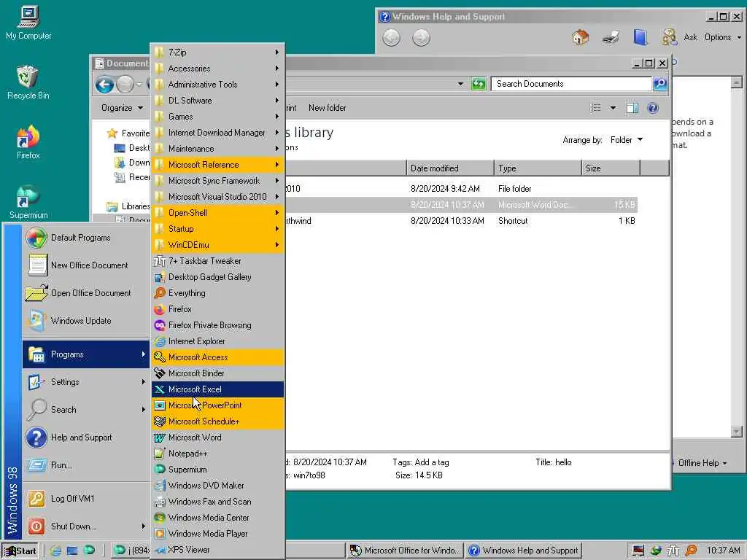Open Windows Media Center
Screen dimensions: 747x560
[x=217, y=518]
